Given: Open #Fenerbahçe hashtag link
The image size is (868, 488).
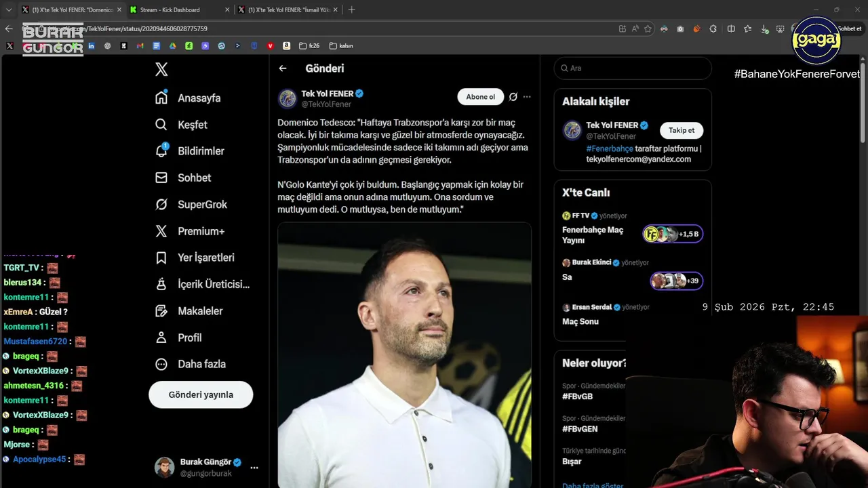Looking at the screenshot, I should click(x=610, y=148).
